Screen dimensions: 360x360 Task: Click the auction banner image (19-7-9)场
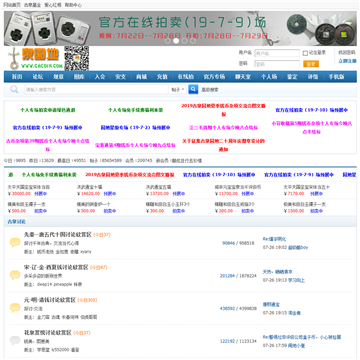(180, 28)
